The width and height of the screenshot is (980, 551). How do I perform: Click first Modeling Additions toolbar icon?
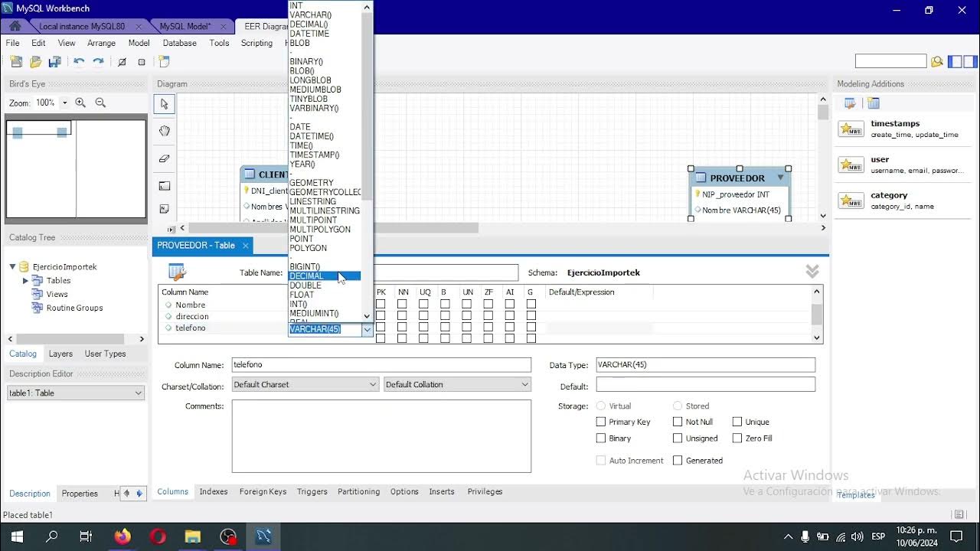pyautogui.click(x=850, y=103)
